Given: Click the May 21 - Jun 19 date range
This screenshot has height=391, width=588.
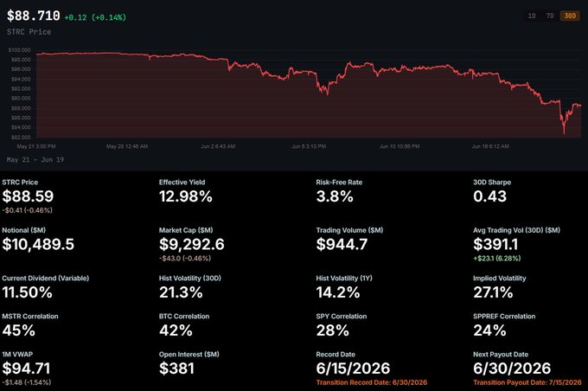Looking at the screenshot, I should coord(35,159).
